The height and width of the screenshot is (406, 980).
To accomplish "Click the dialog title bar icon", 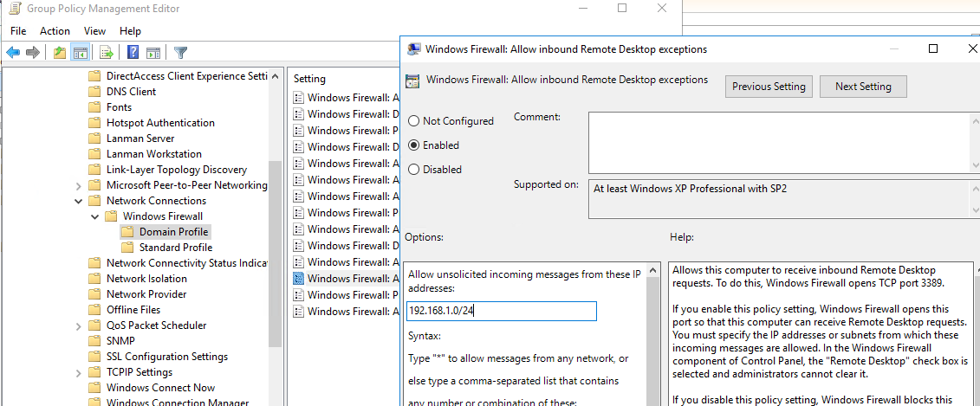I will pyautogui.click(x=413, y=49).
